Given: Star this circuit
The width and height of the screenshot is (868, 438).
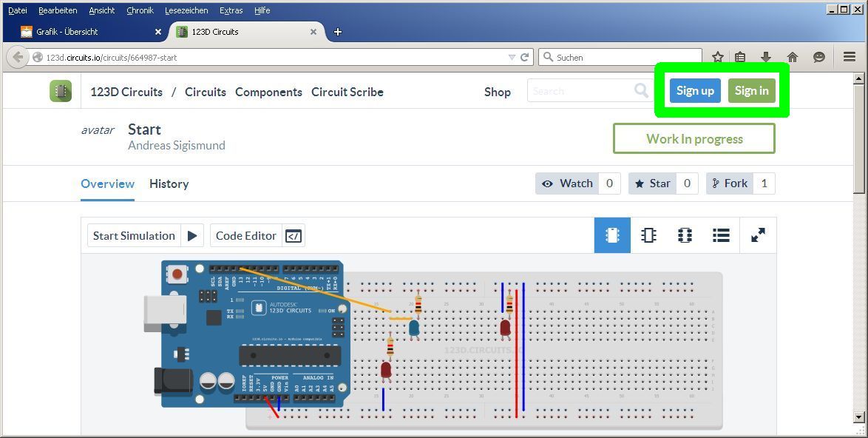Looking at the screenshot, I should coord(653,183).
